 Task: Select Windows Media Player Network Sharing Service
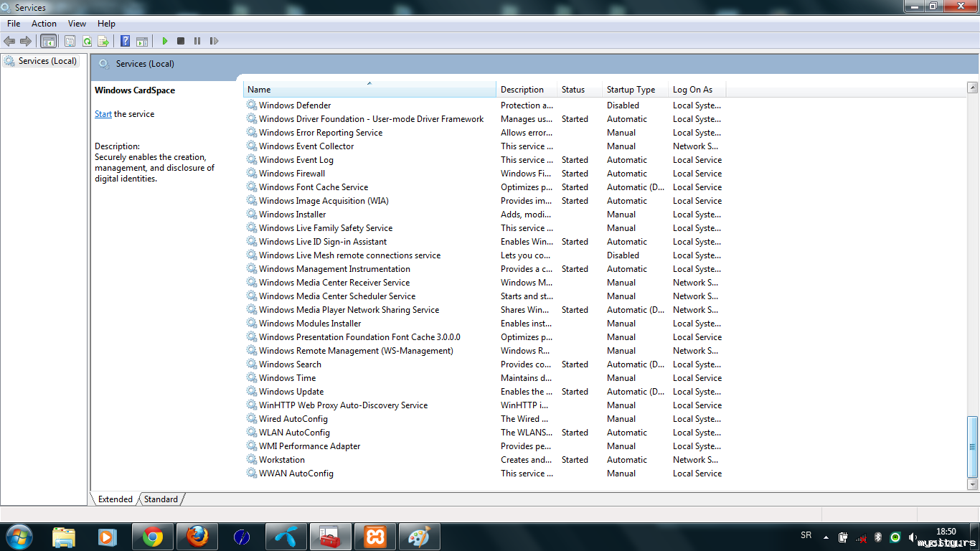coord(349,310)
